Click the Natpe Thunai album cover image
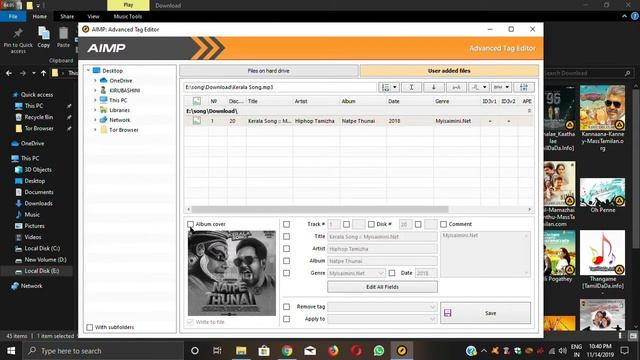The image size is (640, 360). pos(231,273)
